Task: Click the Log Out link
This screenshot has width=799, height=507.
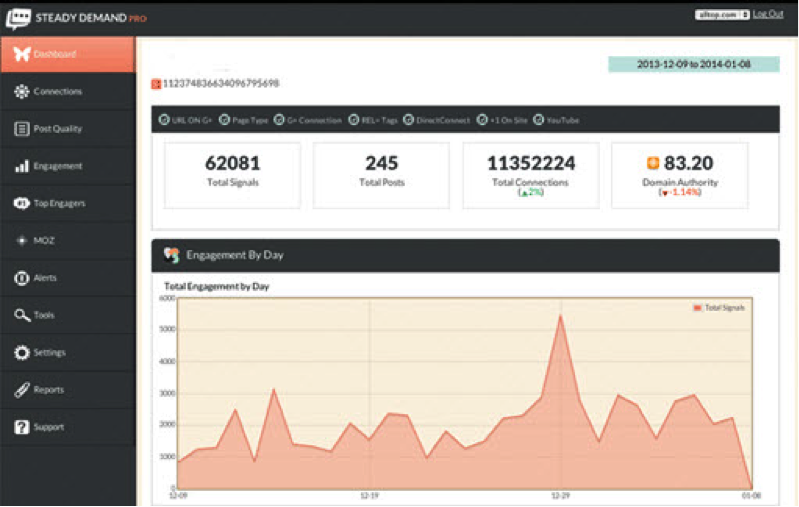Action: pyautogui.click(x=768, y=14)
